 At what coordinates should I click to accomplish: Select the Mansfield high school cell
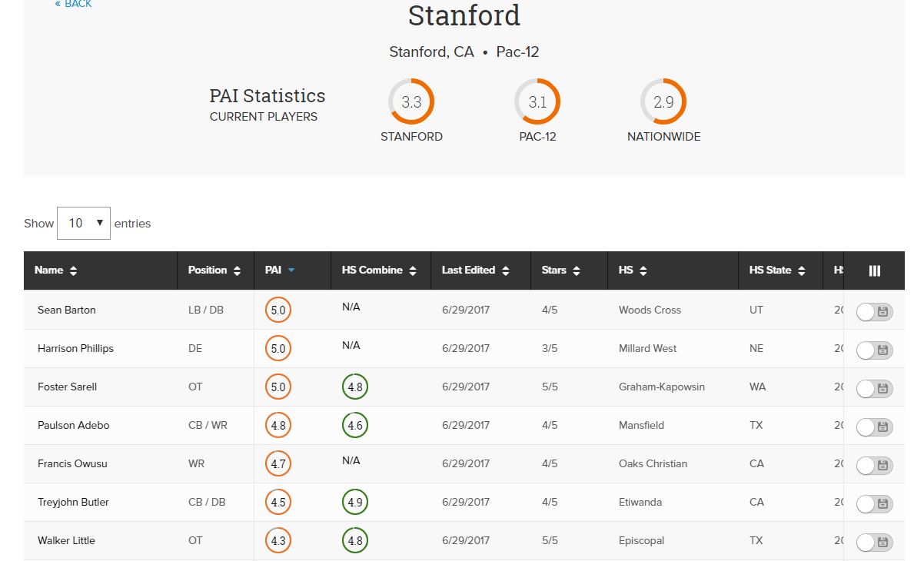pyautogui.click(x=641, y=425)
